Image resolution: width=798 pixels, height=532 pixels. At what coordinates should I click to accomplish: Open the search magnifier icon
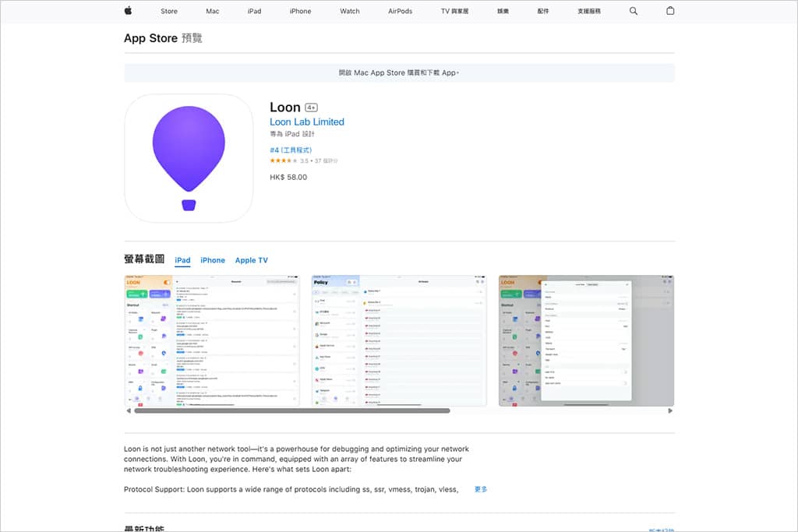633,11
